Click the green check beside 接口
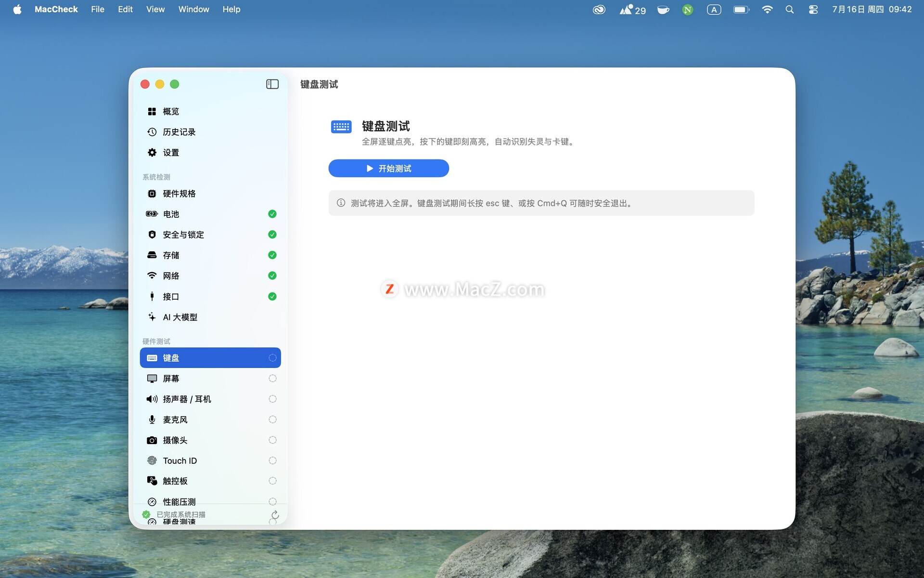This screenshot has height=578, width=924. pyautogui.click(x=272, y=296)
